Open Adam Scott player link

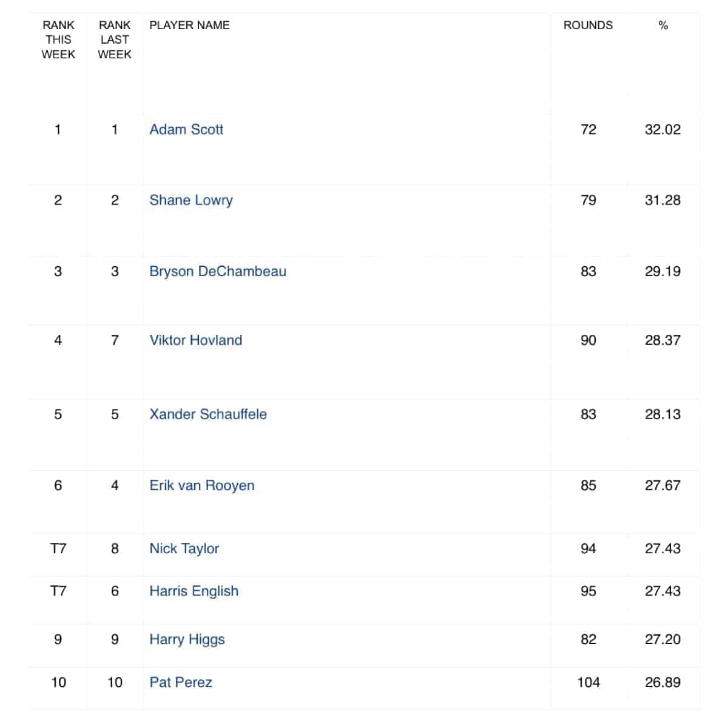(186, 129)
